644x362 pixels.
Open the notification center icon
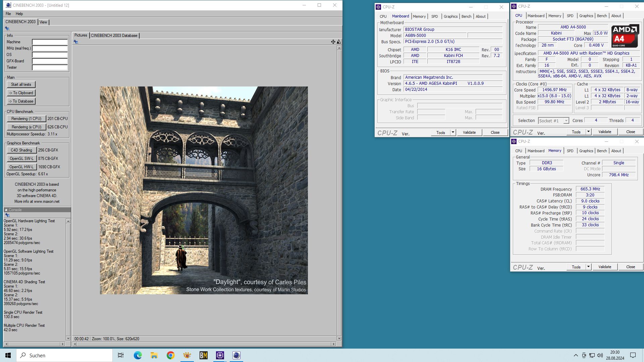(633, 355)
